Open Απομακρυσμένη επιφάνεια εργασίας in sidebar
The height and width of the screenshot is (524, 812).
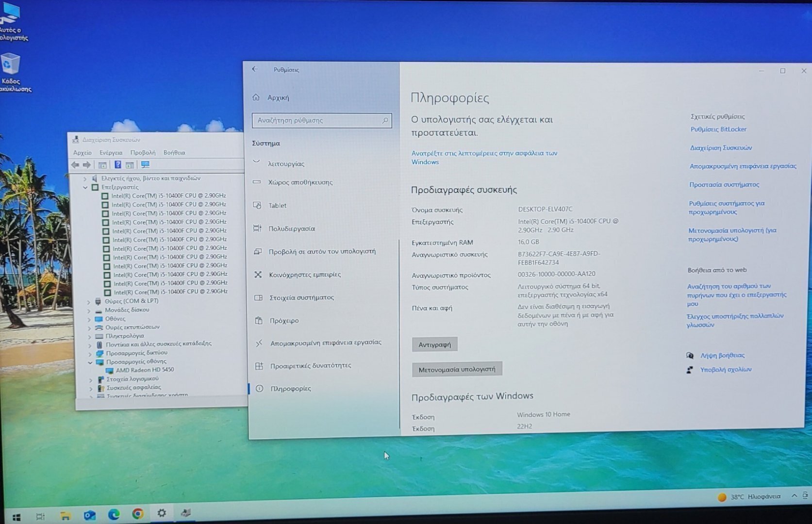326,343
